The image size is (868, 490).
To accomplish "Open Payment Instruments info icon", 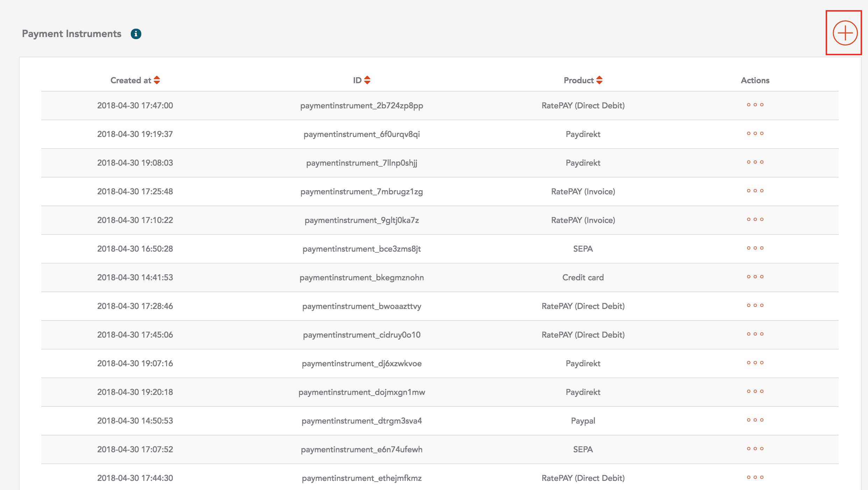I will point(136,34).
